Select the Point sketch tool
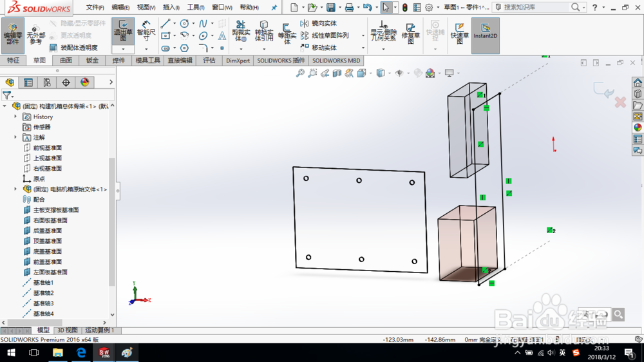644x362 pixels. tap(222, 48)
